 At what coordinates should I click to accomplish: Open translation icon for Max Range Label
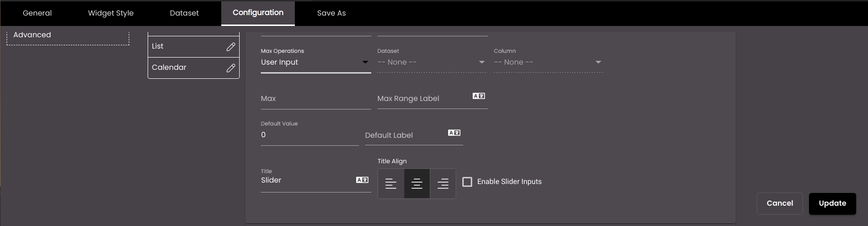tap(479, 96)
